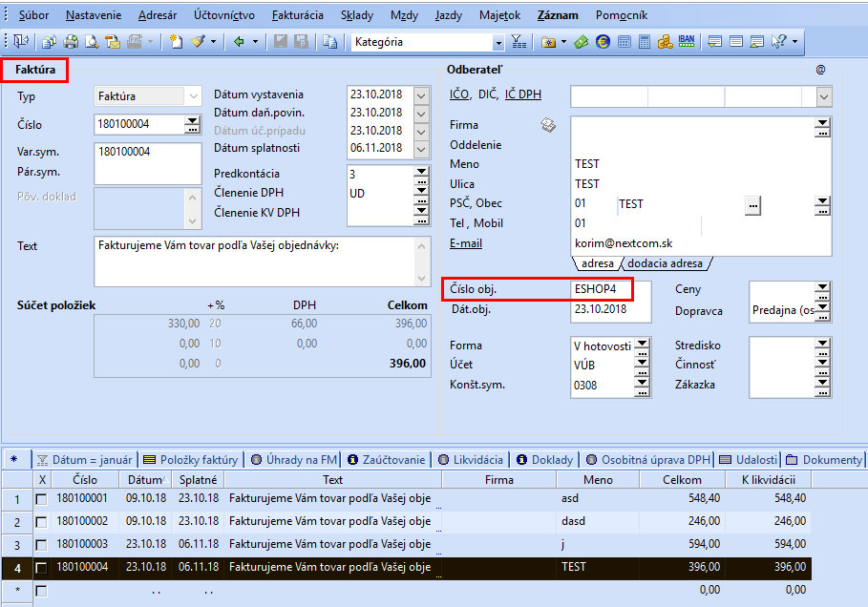Click the note panel with down arrow icon
This screenshot has height=607, width=868.
point(714,41)
